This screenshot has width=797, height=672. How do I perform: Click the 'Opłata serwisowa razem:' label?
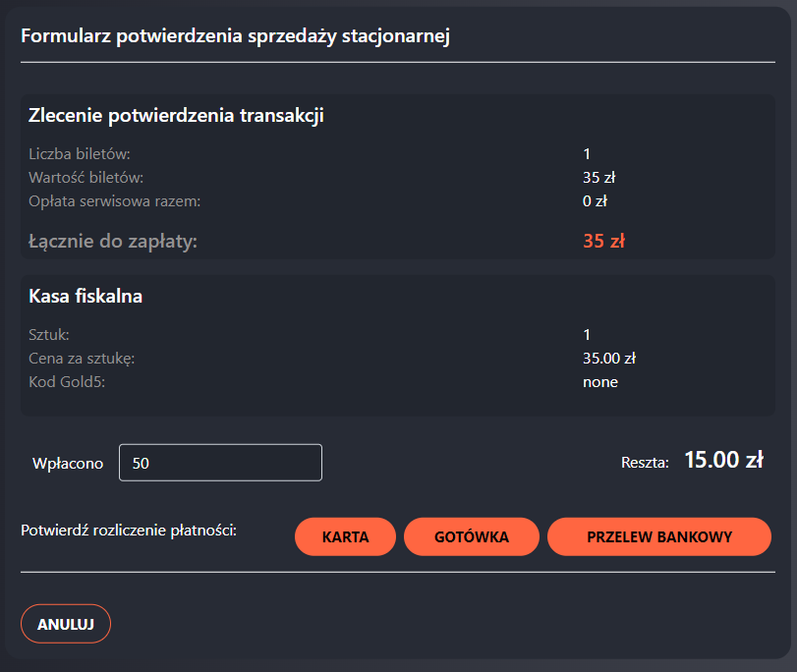[x=114, y=201]
